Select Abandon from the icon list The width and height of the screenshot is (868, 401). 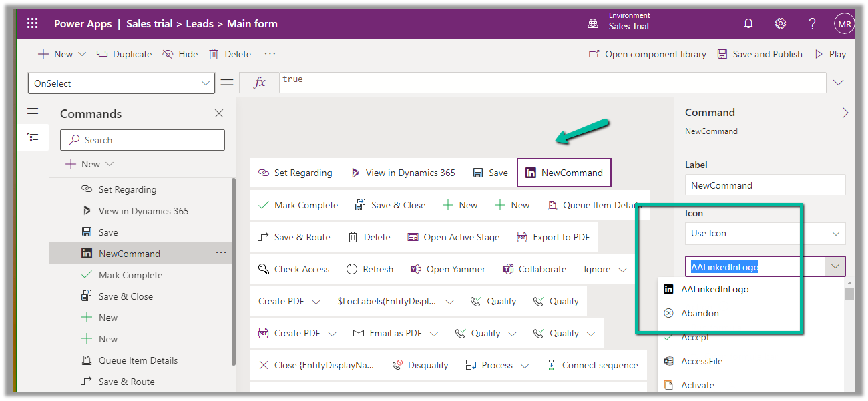tap(700, 313)
